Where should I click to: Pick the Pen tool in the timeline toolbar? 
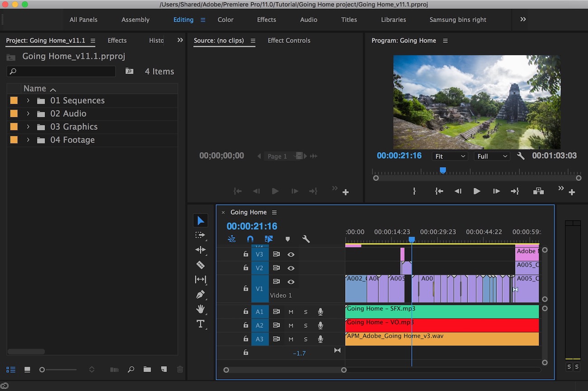tap(200, 295)
